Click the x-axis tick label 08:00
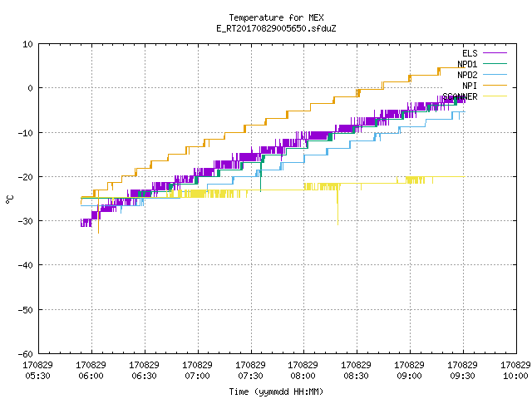Image resolution: width=532 pixels, height=399 pixels. (303, 376)
